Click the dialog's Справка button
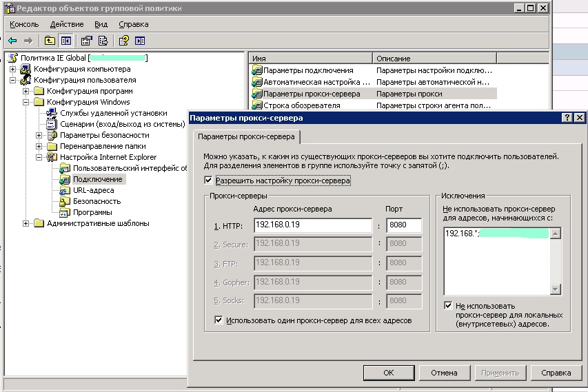 point(556,373)
